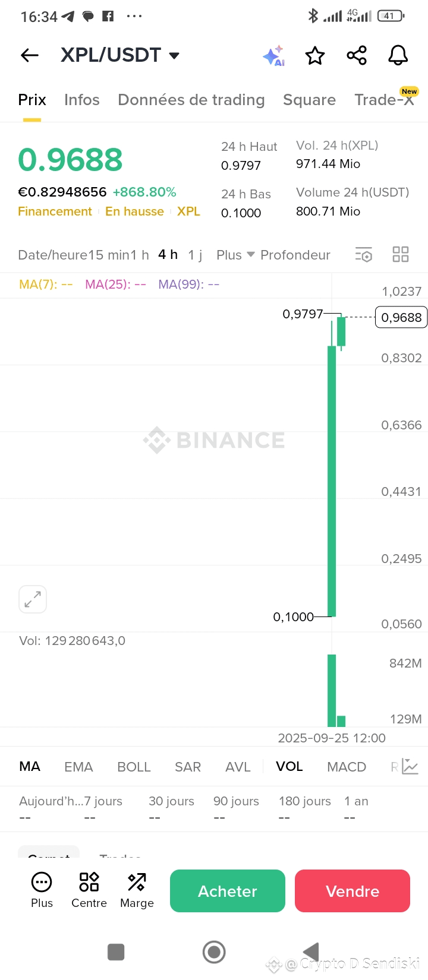Switch to the Infos tab
The image size is (428, 980).
click(x=82, y=100)
